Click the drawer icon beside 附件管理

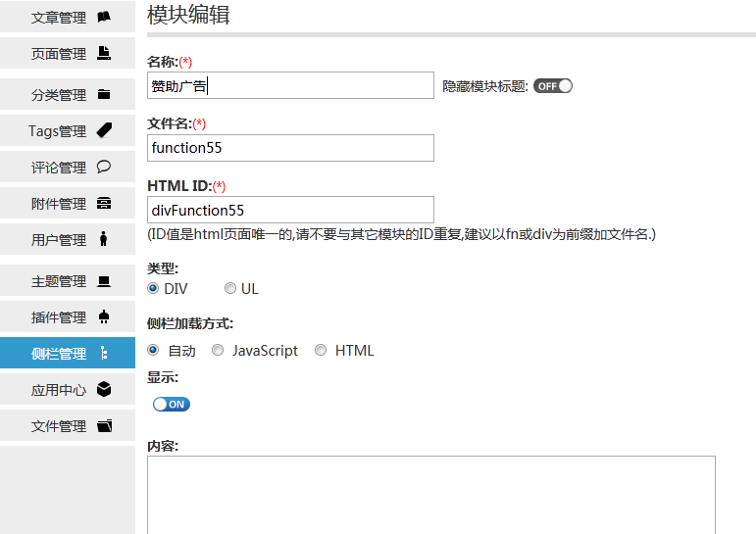pos(104,203)
